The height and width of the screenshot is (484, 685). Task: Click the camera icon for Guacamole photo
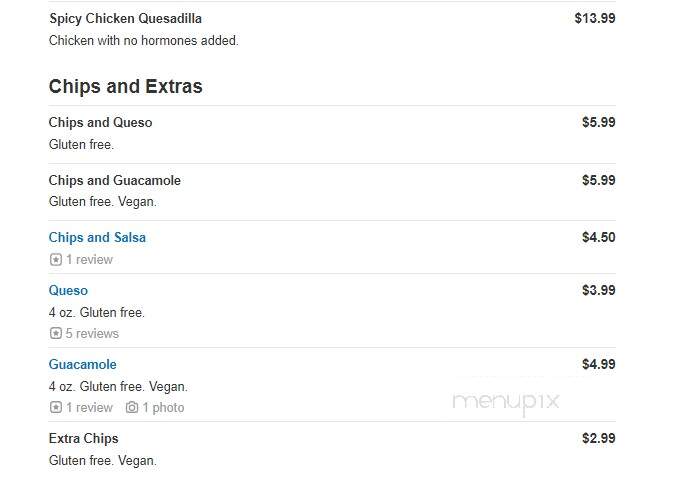[132, 407]
